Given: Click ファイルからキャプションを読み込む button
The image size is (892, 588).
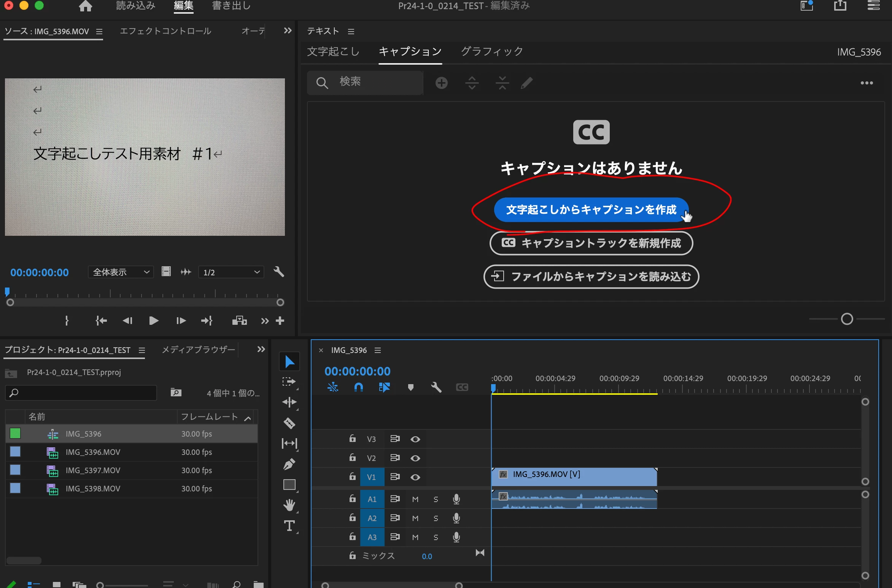Looking at the screenshot, I should tap(591, 277).
